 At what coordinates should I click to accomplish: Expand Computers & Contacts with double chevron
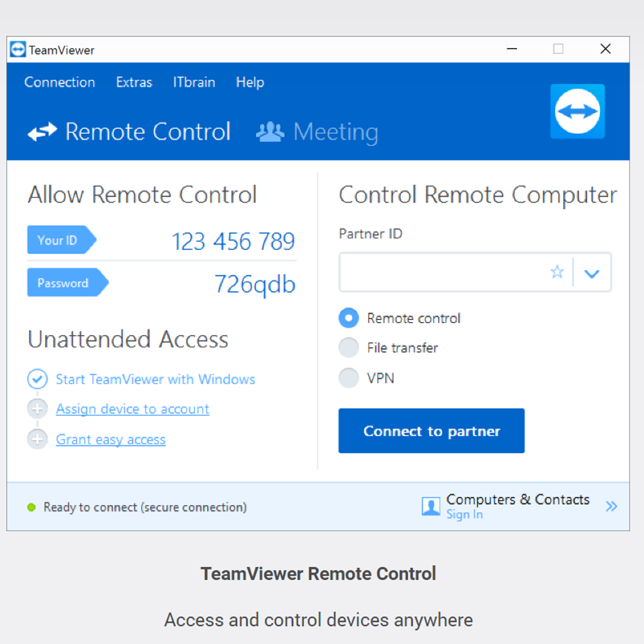tap(611, 506)
